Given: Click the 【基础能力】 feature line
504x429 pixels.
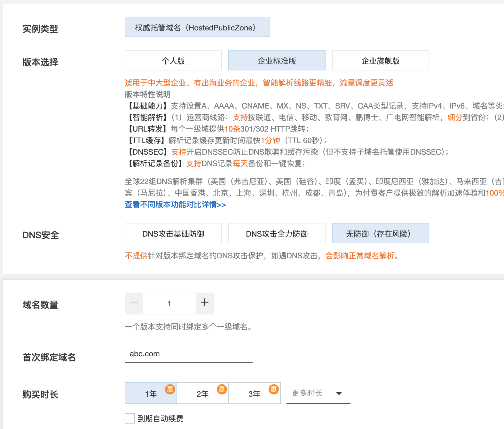Looking at the screenshot, I should (314, 106).
